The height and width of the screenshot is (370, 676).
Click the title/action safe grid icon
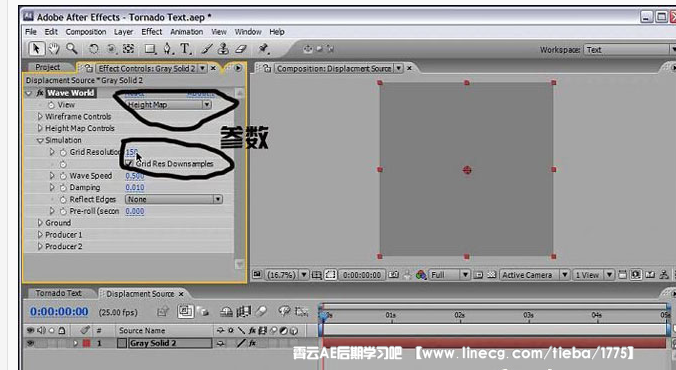(317, 275)
